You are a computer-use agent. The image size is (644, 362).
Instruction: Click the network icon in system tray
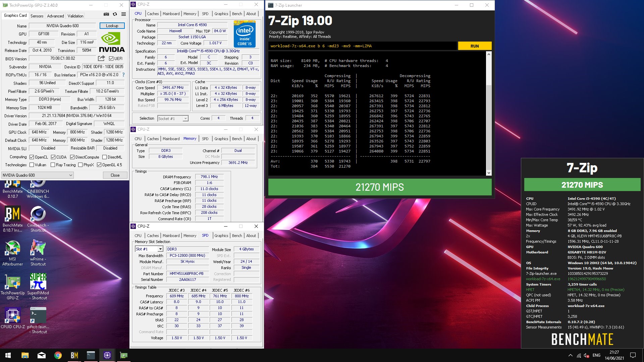coord(579,355)
